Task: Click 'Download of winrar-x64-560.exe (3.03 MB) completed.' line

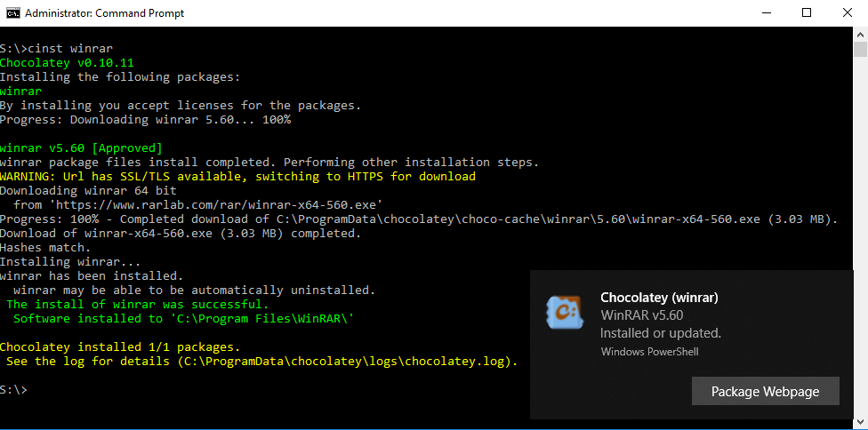Action: point(181,234)
